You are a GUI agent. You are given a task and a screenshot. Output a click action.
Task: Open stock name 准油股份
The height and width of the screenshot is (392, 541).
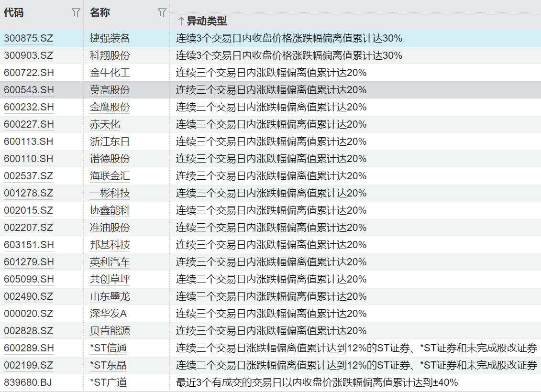tap(110, 228)
